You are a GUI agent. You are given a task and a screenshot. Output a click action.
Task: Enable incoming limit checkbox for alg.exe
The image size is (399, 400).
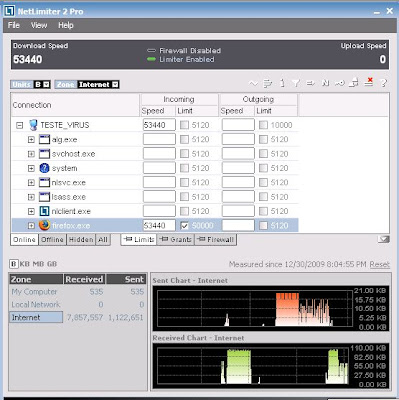pos(184,139)
